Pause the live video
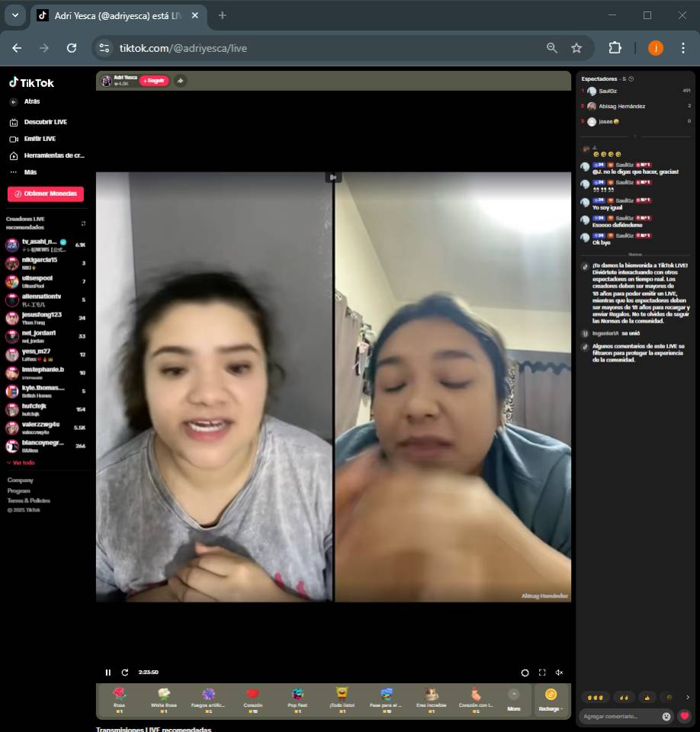700x732 pixels. 108,673
